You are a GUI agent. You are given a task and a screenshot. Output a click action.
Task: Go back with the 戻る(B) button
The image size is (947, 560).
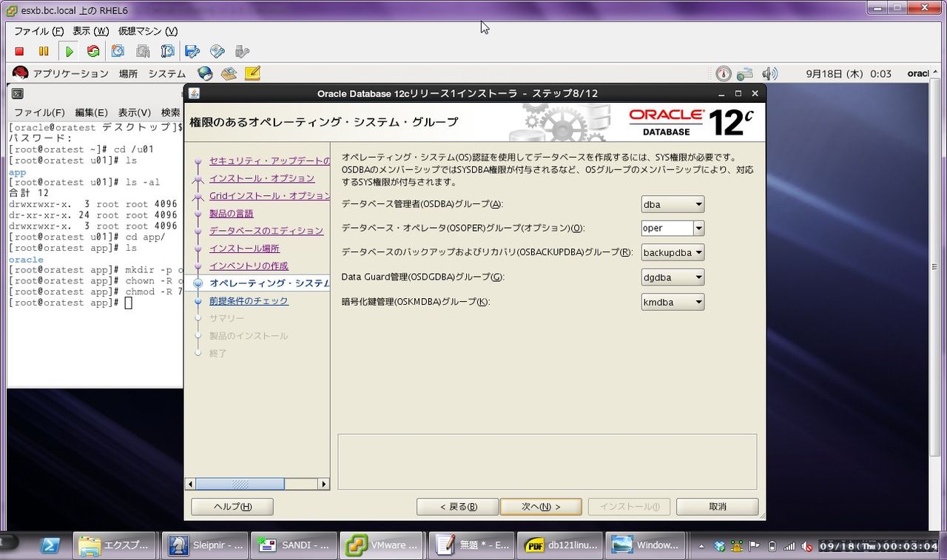click(x=458, y=507)
